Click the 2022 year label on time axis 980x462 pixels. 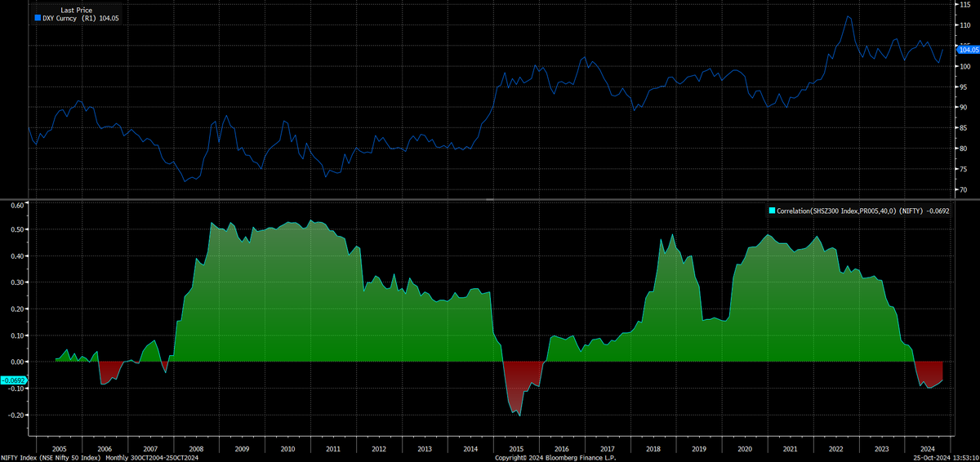[x=836, y=449]
